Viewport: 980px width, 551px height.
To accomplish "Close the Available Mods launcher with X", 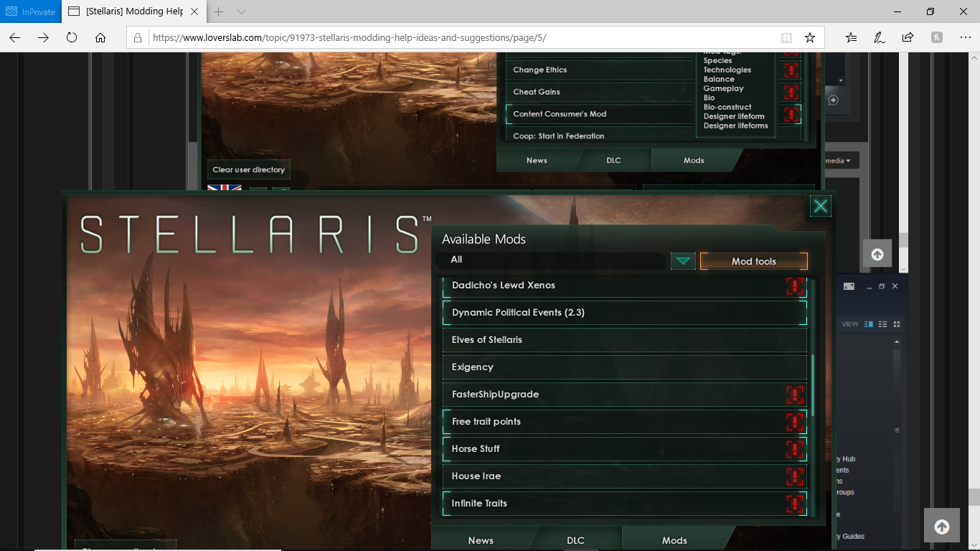I will coord(821,207).
